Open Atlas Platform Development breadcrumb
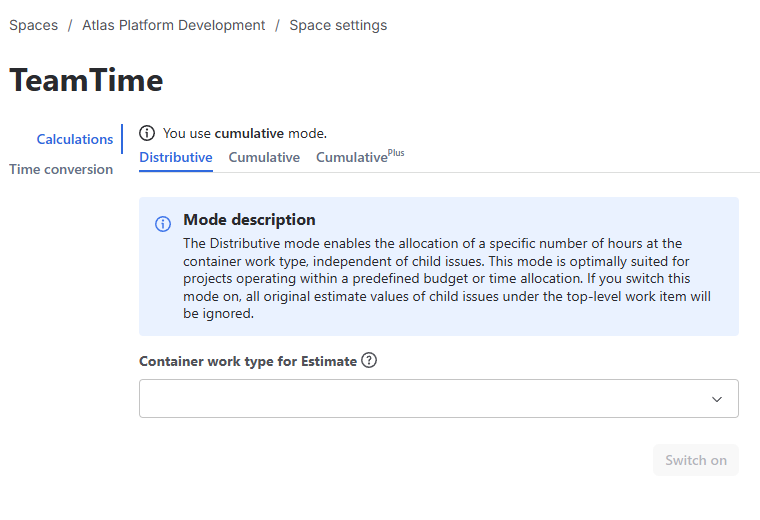Screen dimensions: 760x520 click(x=174, y=25)
